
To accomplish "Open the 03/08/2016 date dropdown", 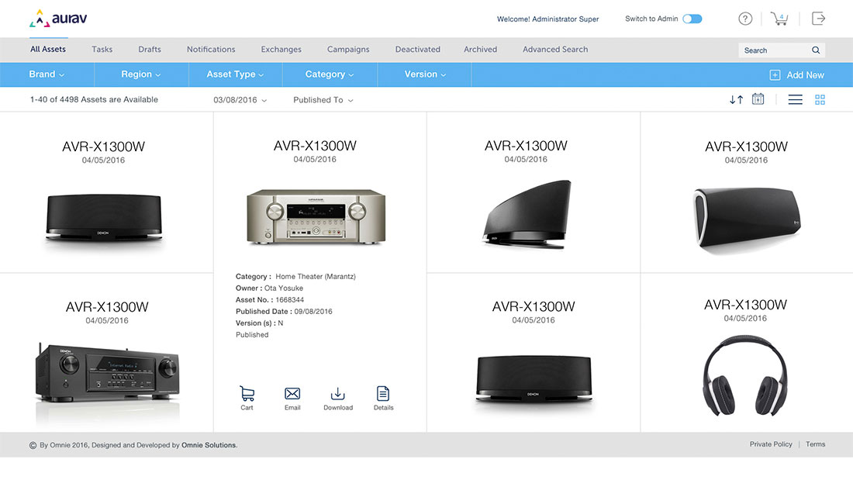I will pyautogui.click(x=240, y=100).
